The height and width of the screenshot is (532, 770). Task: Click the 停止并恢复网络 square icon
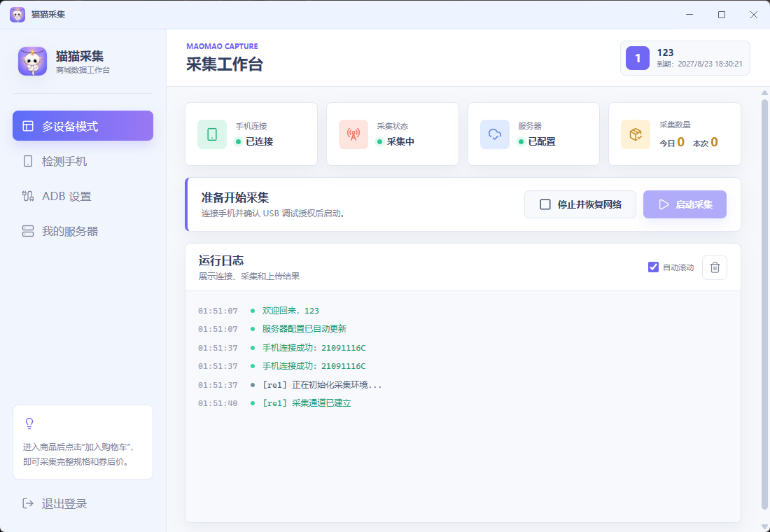point(545,204)
